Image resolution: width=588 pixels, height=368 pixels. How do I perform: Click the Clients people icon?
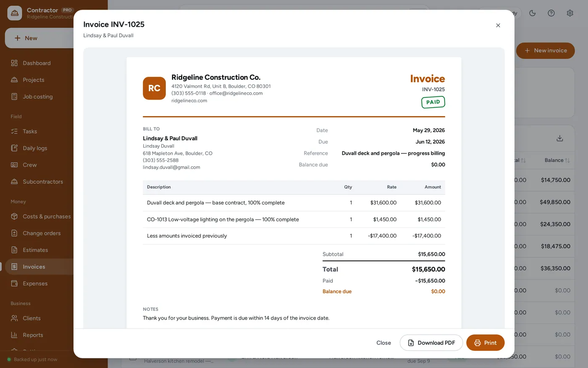pyautogui.click(x=14, y=318)
